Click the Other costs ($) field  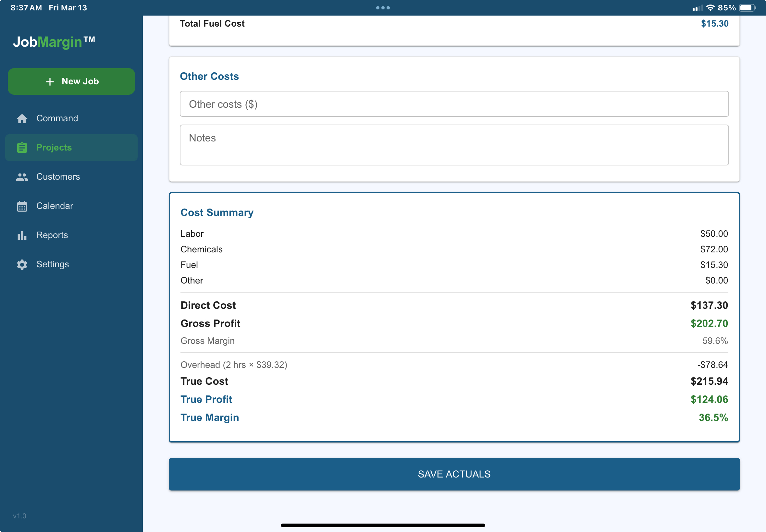pyautogui.click(x=454, y=104)
